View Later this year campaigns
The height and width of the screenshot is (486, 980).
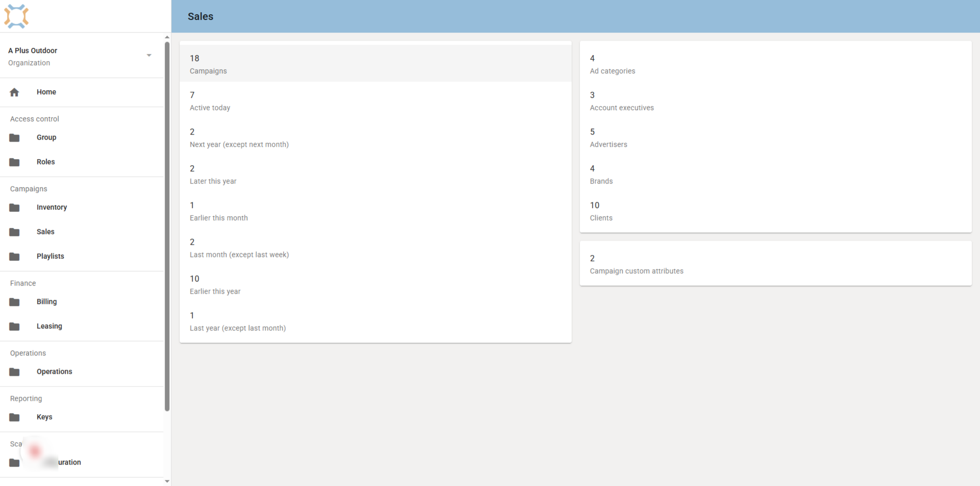click(x=376, y=173)
